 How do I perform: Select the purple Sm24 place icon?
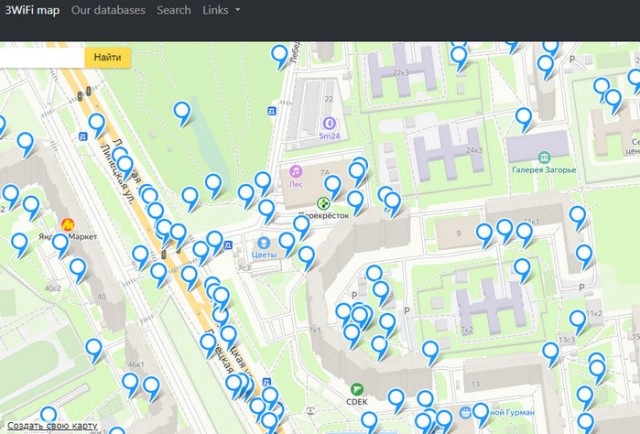pyautogui.click(x=329, y=123)
